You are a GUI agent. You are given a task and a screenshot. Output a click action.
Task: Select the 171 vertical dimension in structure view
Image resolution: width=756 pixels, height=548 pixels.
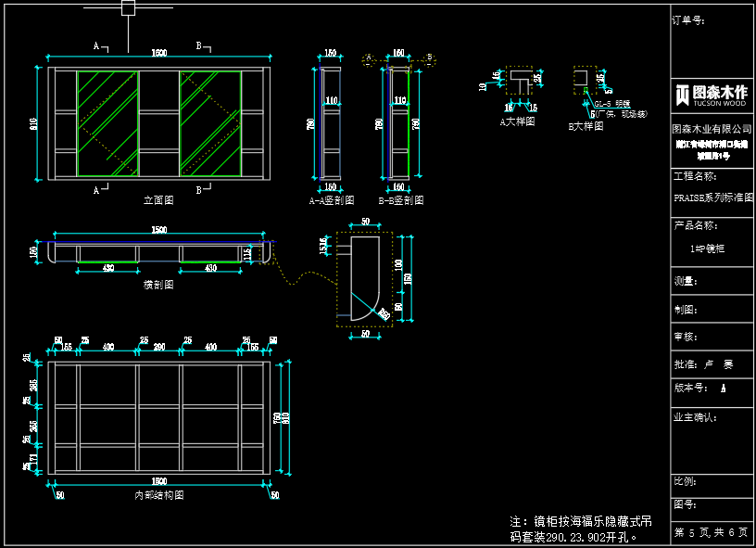coord(33,459)
